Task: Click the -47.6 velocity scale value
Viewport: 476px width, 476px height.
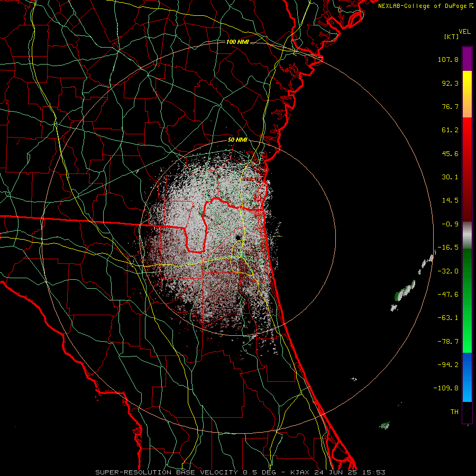Action: coord(448,295)
